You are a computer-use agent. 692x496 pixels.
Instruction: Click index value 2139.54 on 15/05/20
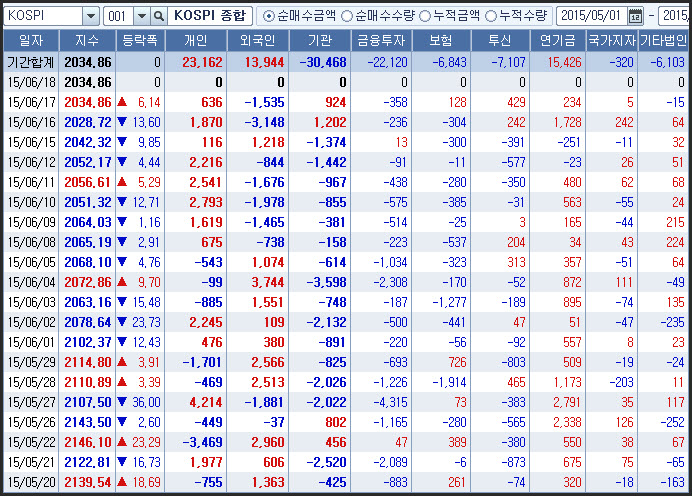point(88,482)
